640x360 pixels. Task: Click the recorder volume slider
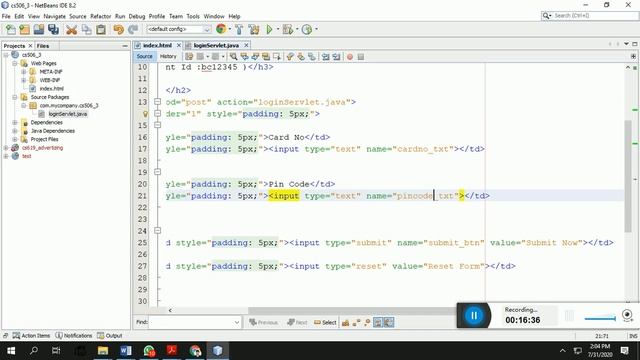pos(600,318)
